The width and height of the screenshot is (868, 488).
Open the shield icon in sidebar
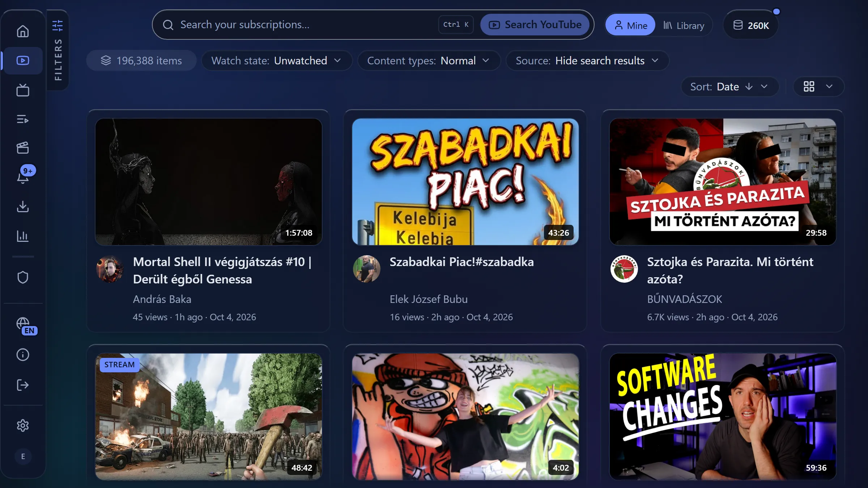point(23,277)
